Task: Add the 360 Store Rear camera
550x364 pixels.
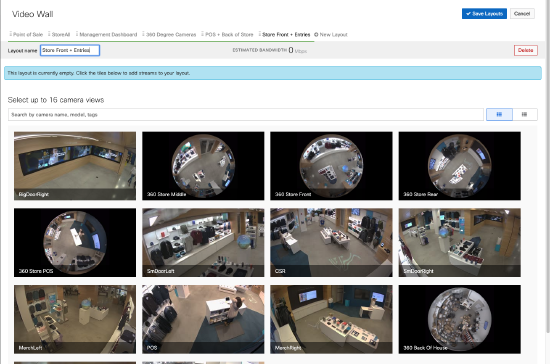Action: (460, 166)
